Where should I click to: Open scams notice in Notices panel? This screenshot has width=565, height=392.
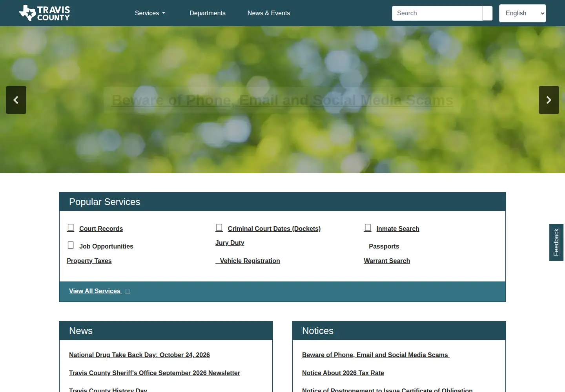pos(375,355)
